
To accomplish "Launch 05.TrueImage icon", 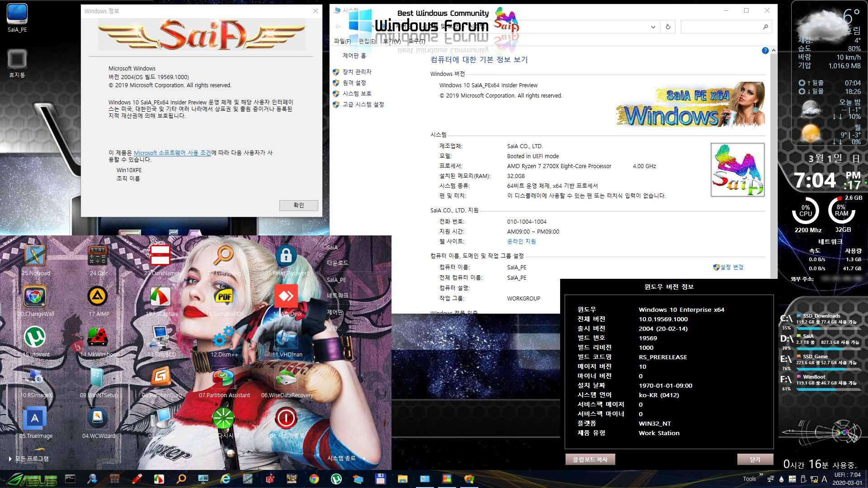I will (x=35, y=418).
